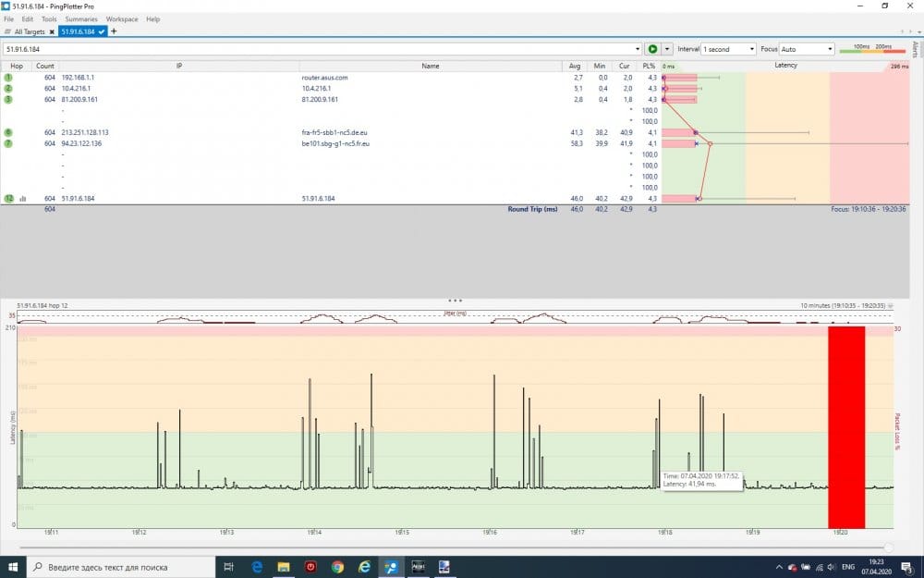Select the green hop 1 circle

pos(8,78)
